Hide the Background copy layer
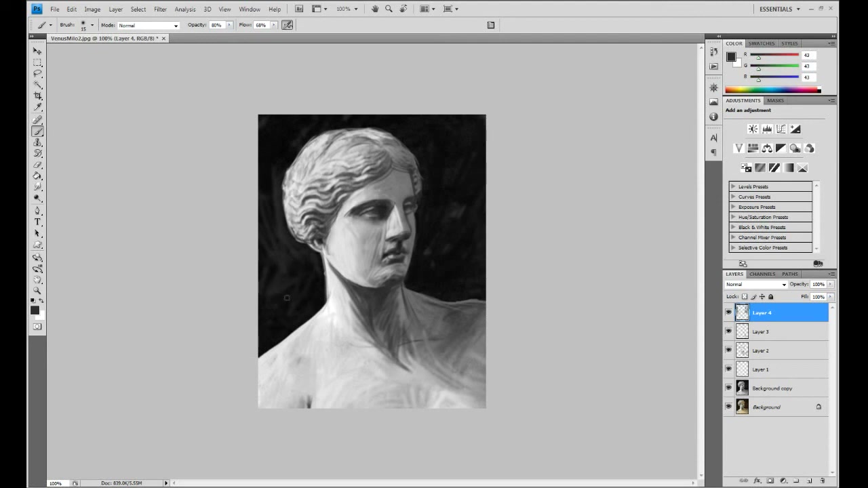This screenshot has height=488, width=868. (x=729, y=388)
